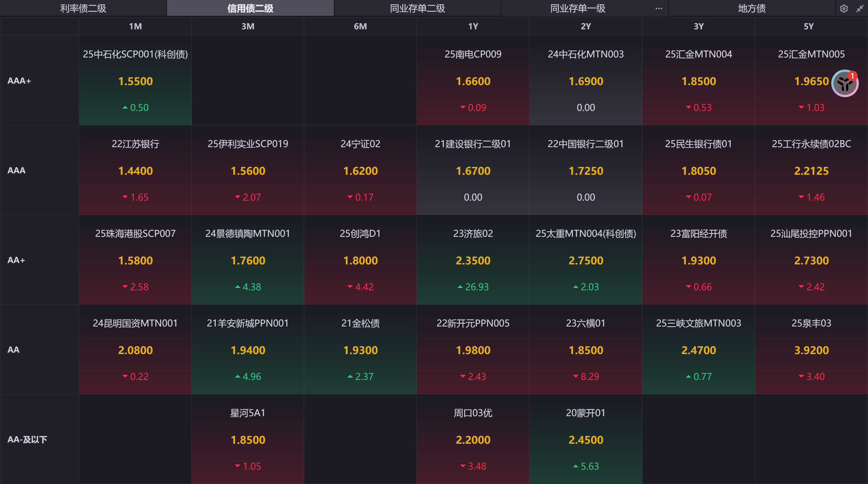
Task: Open the 25三峡文旅MTN003 bond cell
Action: [x=698, y=350]
